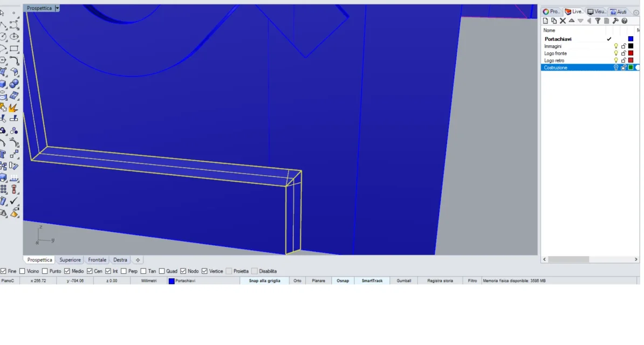
Task: Open layer tools hammer icon
Action: pyautogui.click(x=615, y=21)
